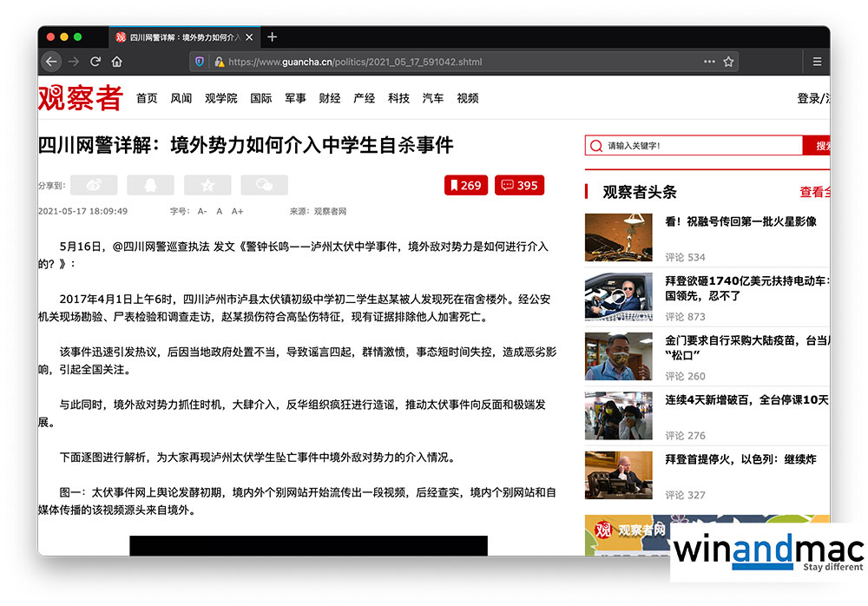Share article to Weibo

pyautogui.click(x=94, y=185)
